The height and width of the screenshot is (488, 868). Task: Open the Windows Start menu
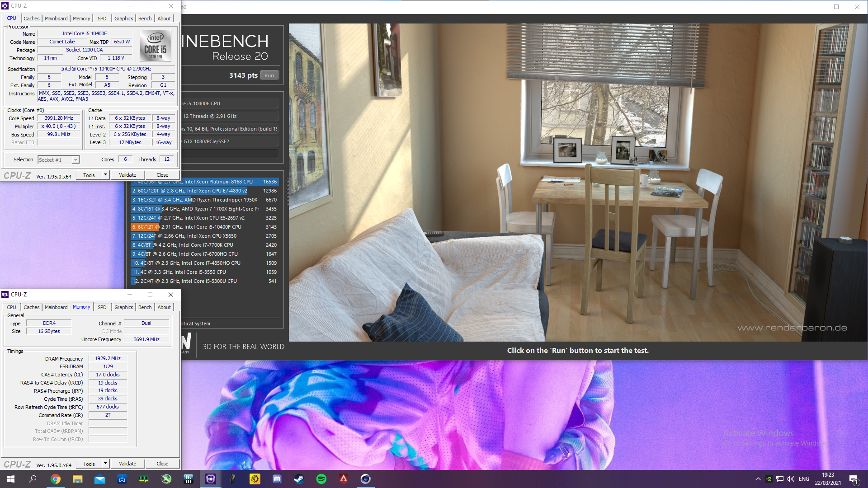11,479
